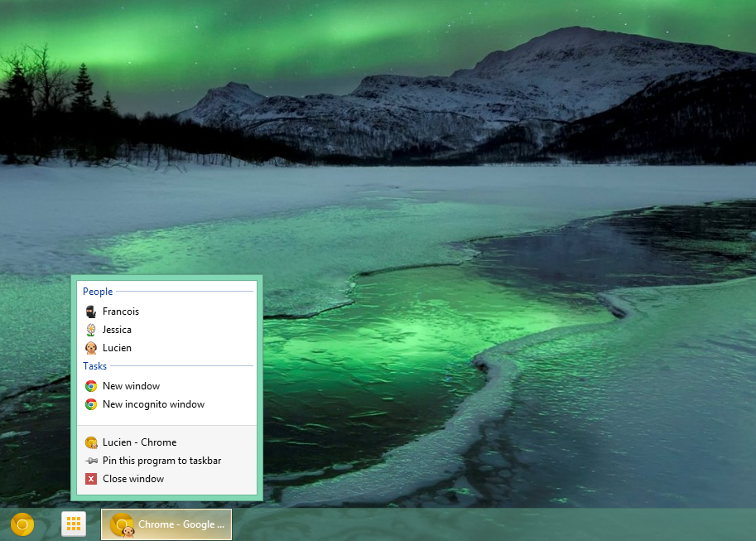Click the Chrome - Google taskbar button
The height and width of the screenshot is (541, 756).
166,524
